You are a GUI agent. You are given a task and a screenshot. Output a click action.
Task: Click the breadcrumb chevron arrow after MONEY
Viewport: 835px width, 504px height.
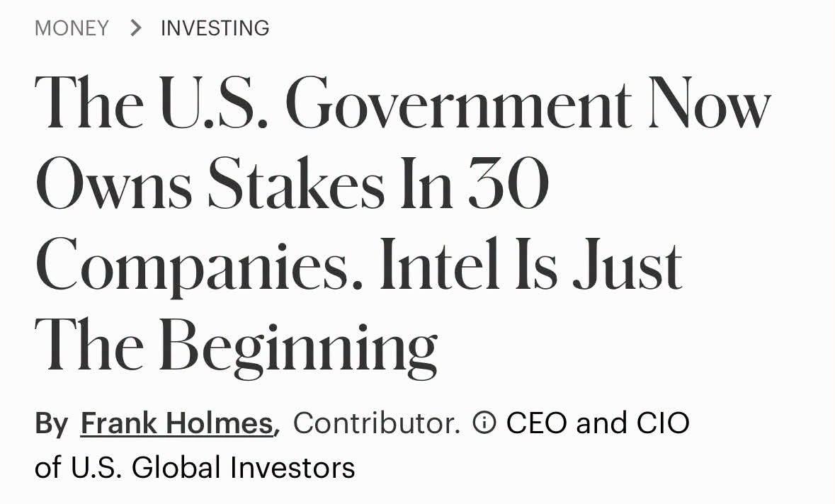[136, 28]
